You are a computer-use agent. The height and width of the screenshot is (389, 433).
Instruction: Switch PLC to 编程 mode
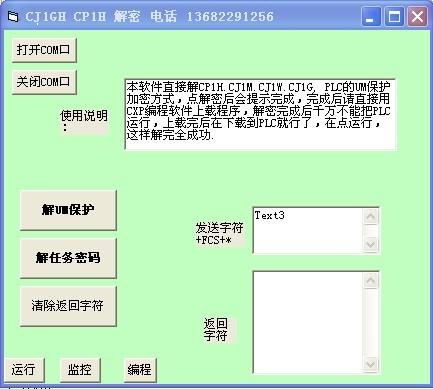(x=140, y=370)
